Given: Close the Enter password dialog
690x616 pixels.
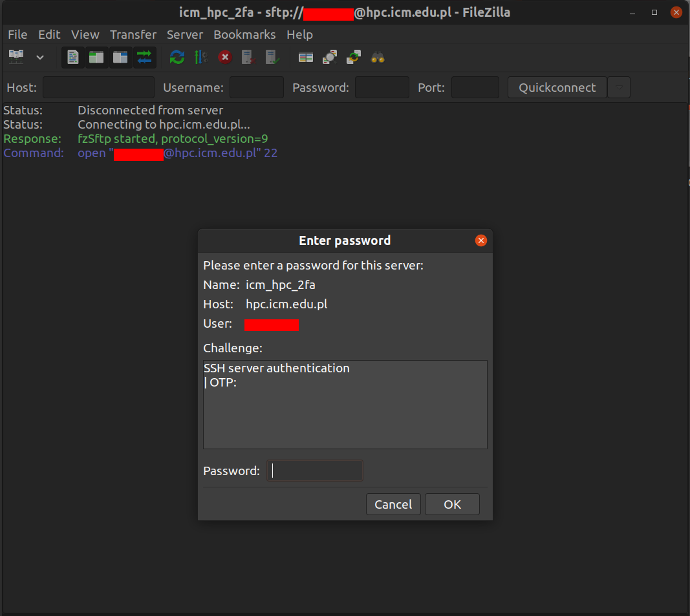Looking at the screenshot, I should [x=480, y=240].
